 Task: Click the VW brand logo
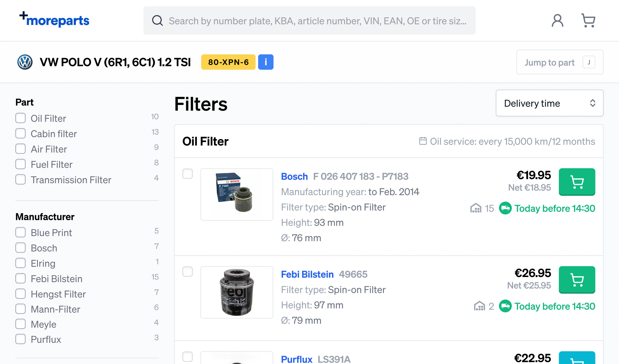pyautogui.click(x=25, y=62)
